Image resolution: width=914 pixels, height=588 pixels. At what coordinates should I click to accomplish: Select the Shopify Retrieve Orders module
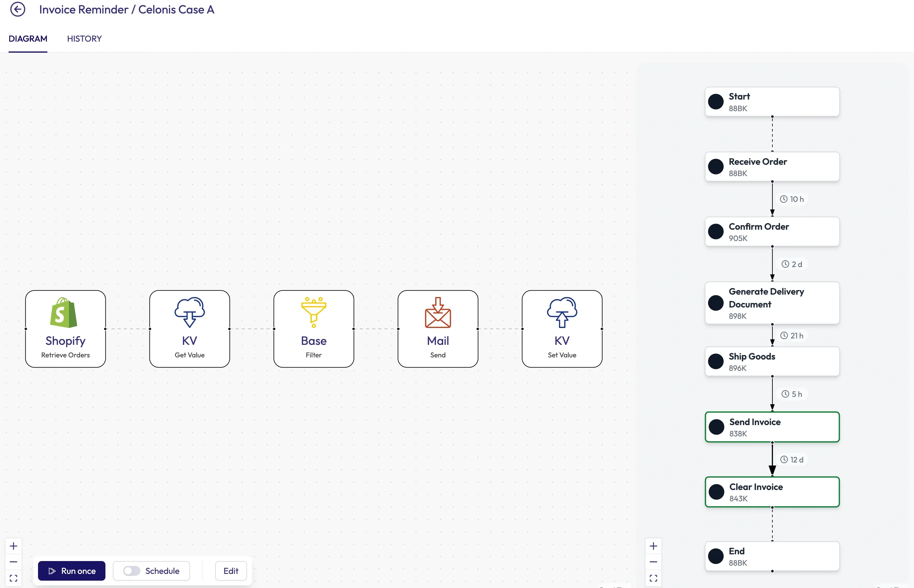[x=65, y=328]
